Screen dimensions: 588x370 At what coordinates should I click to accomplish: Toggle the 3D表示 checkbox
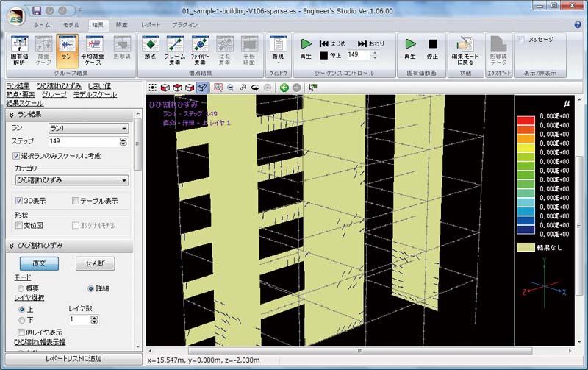coord(20,201)
